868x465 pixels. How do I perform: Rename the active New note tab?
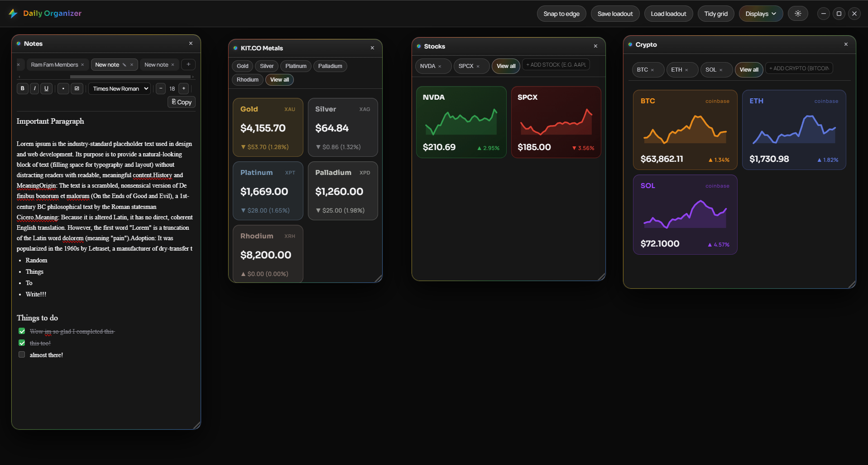(125, 65)
